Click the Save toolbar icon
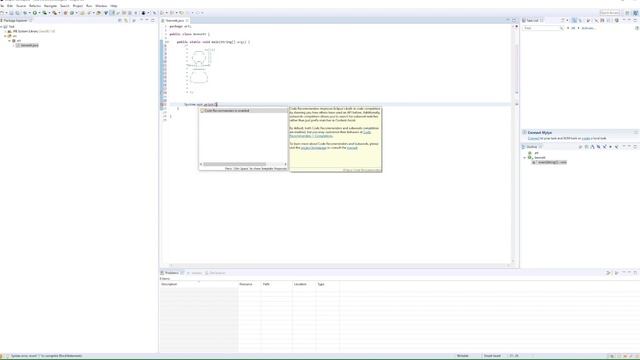Image resolution: width=640 pixels, height=360 pixels. [x=11, y=13]
